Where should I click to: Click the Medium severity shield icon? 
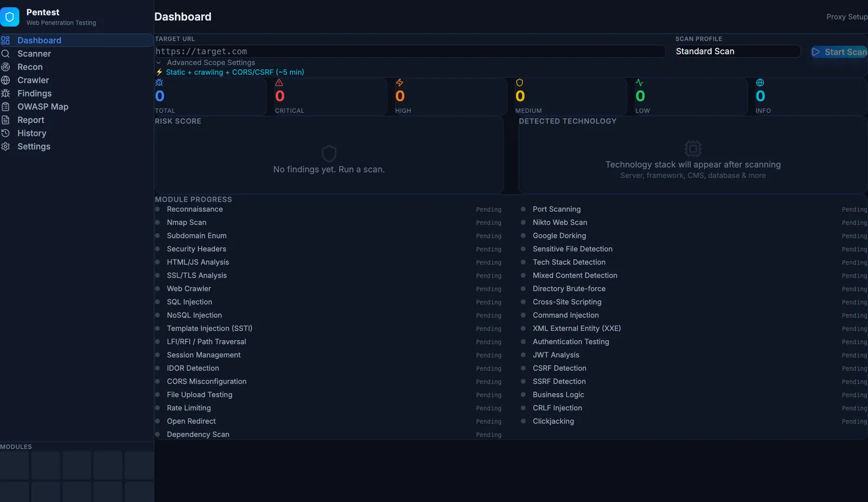tap(520, 83)
